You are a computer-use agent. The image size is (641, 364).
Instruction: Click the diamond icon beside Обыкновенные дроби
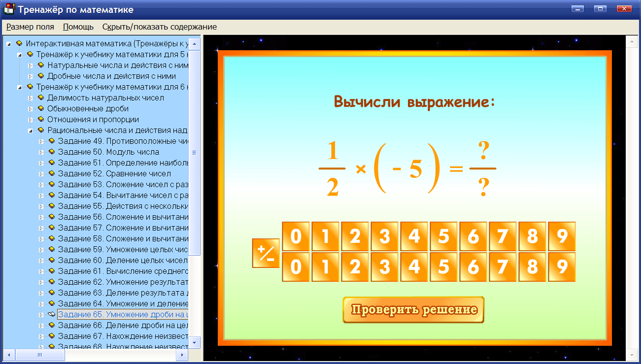[41, 108]
